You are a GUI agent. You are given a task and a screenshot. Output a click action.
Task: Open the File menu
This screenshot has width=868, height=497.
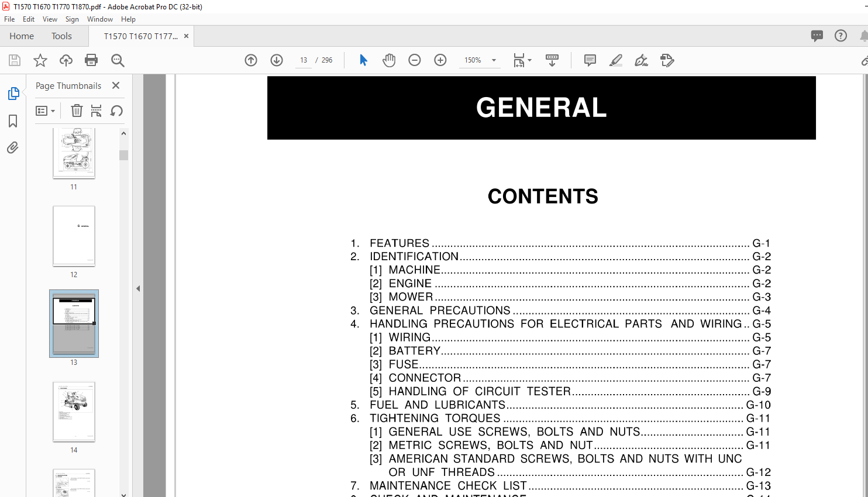[x=9, y=19]
